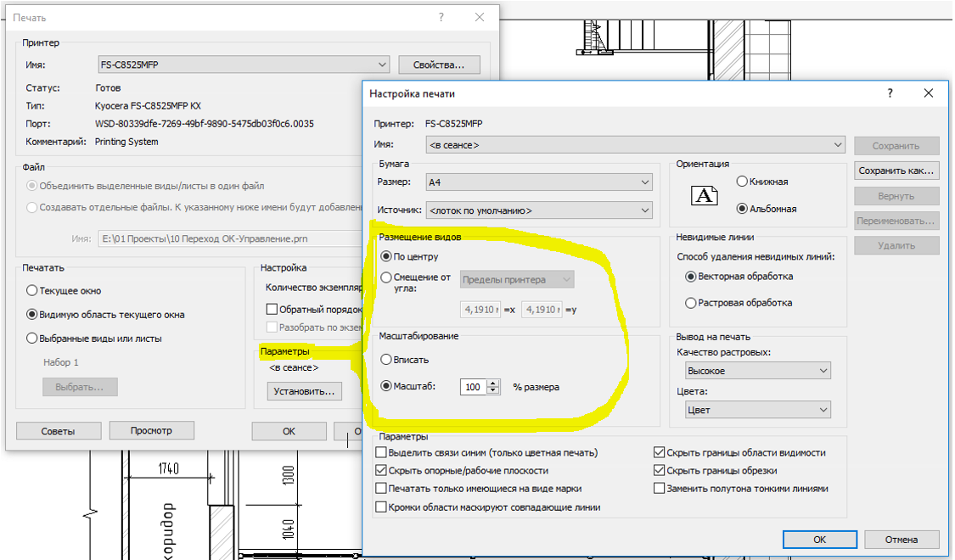This screenshot has width=955, height=560.
Task: Close the Печать dialog window
Action: tap(480, 17)
